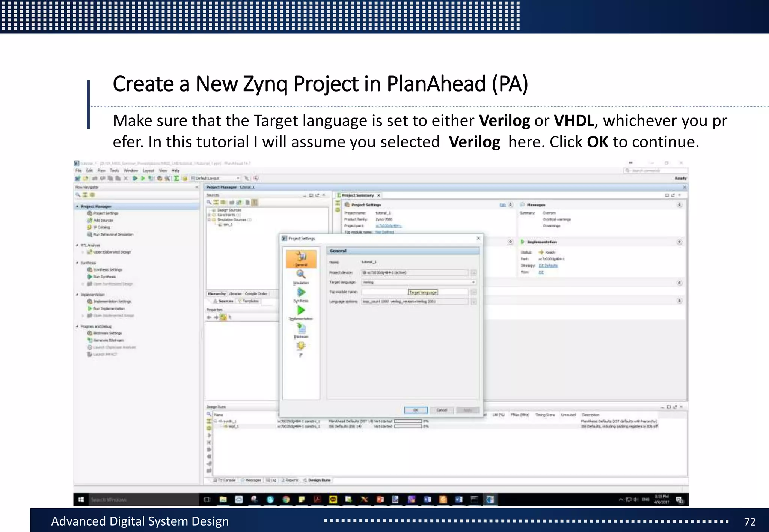The image size is (769, 532).
Task: Click back arrow in Properties panel
Action: tap(209, 317)
